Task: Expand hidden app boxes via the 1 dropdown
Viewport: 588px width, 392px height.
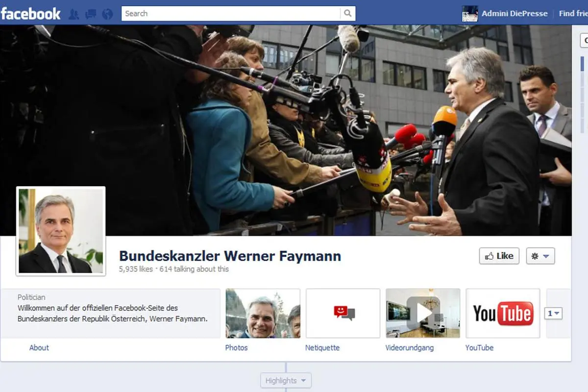Action: [x=554, y=312]
